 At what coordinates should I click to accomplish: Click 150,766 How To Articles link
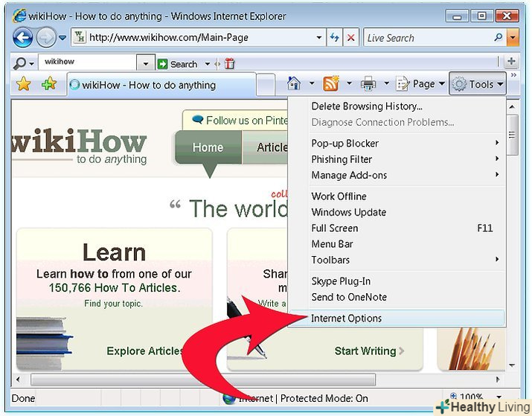115,288
